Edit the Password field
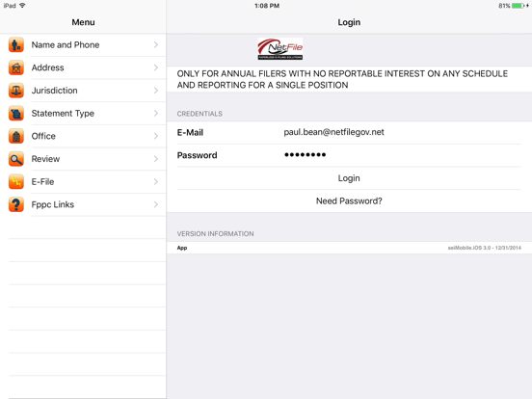 point(402,155)
